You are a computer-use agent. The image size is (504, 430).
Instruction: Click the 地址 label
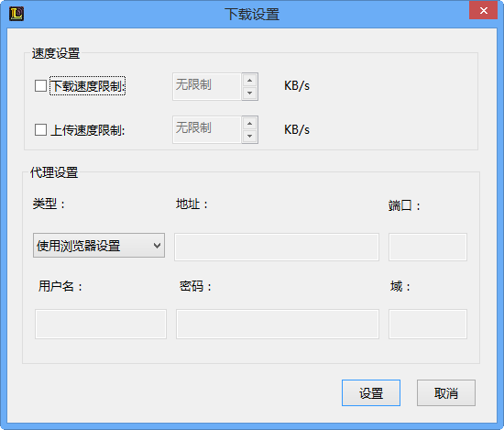[192, 204]
